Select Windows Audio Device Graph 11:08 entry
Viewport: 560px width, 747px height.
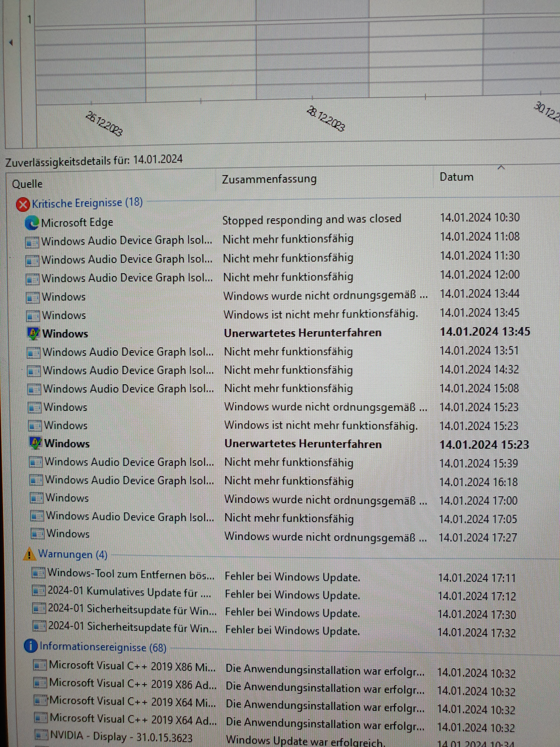tap(127, 241)
